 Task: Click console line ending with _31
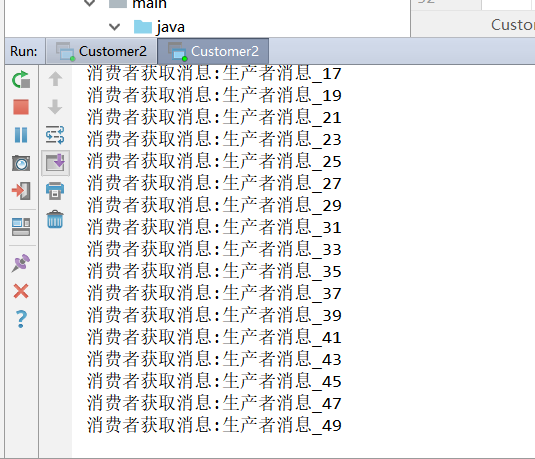coord(214,227)
